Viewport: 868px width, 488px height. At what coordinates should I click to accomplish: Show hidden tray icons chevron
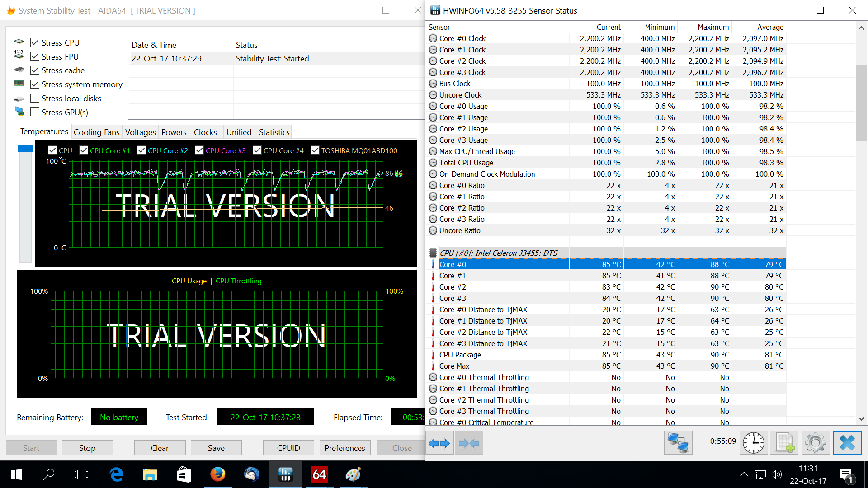point(744,474)
